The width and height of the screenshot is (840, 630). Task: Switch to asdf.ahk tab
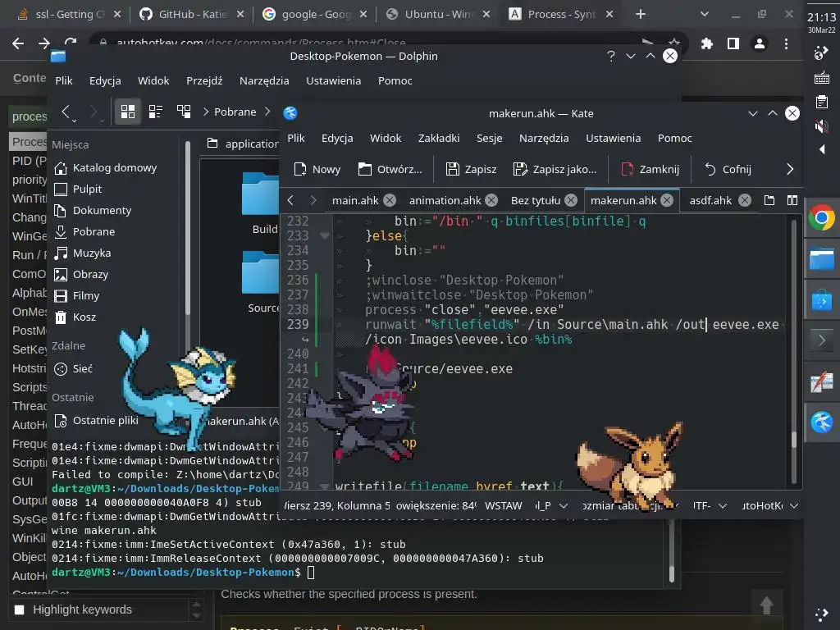[x=710, y=200]
